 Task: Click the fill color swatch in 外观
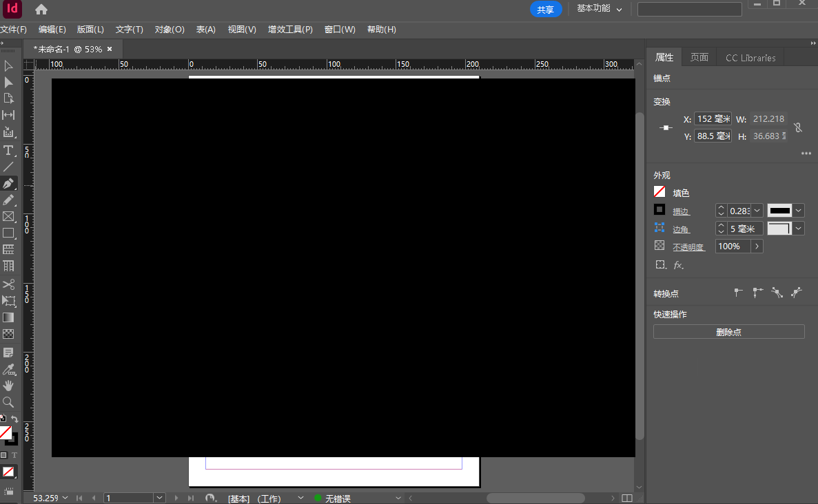pyautogui.click(x=659, y=192)
